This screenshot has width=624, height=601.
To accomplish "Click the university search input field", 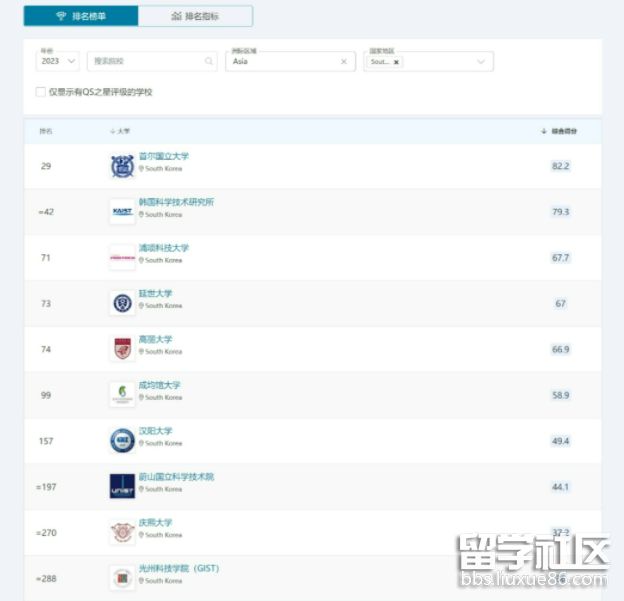I will [x=152, y=61].
